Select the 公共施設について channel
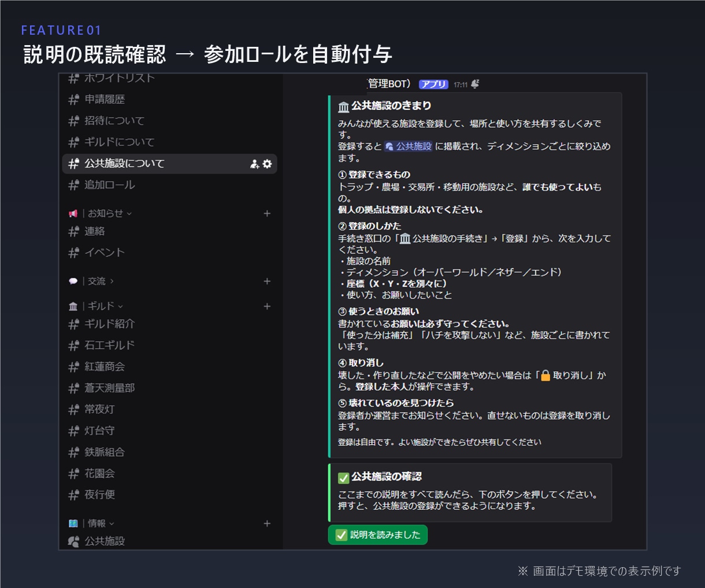 tap(169, 164)
